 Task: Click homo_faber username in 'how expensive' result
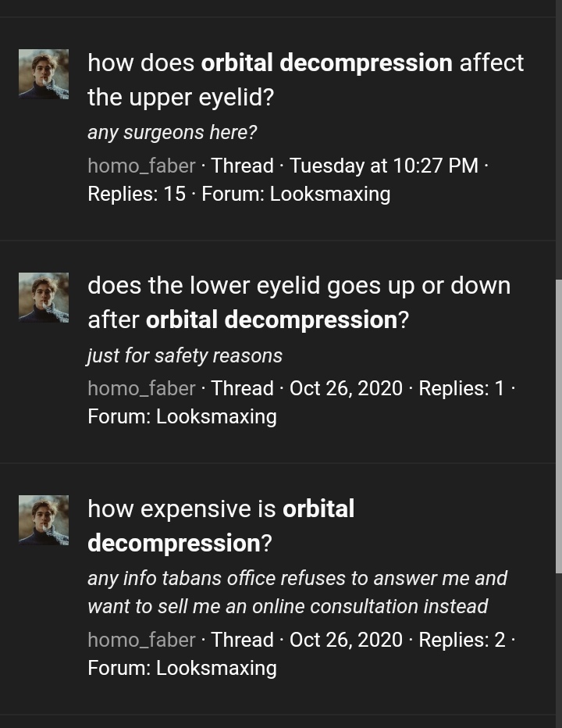(141, 640)
